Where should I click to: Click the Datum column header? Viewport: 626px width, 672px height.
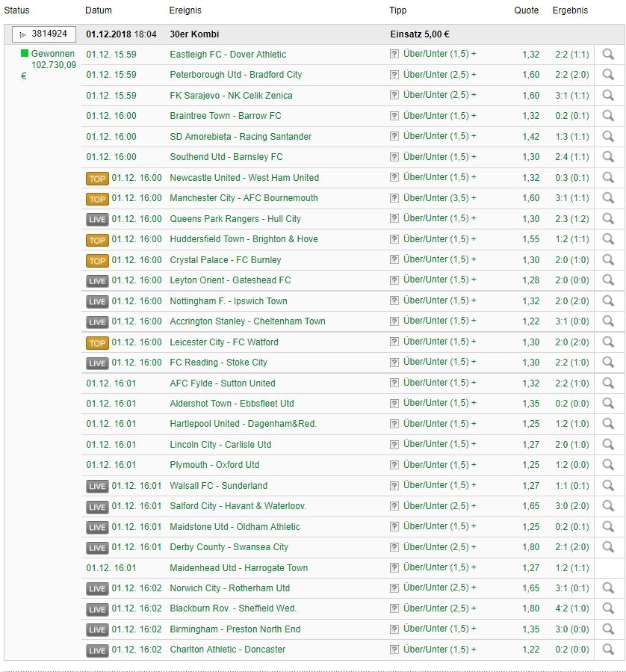(x=99, y=10)
